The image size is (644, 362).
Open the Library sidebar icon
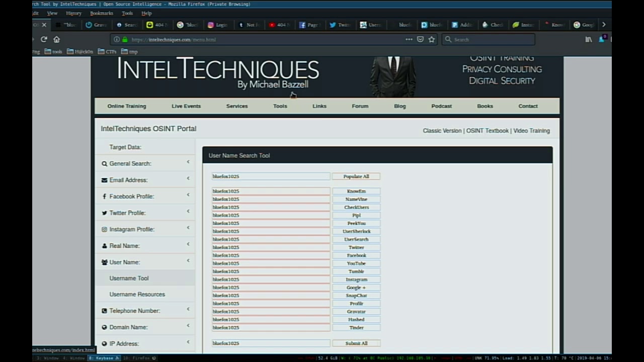coord(589,39)
